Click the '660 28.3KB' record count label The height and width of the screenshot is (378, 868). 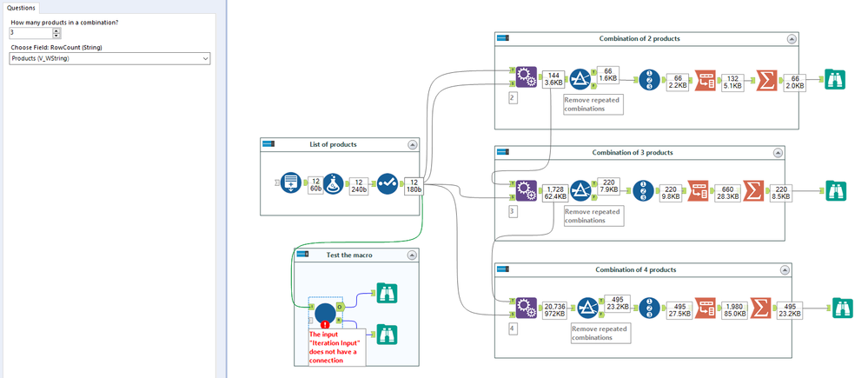pyautogui.click(x=726, y=192)
